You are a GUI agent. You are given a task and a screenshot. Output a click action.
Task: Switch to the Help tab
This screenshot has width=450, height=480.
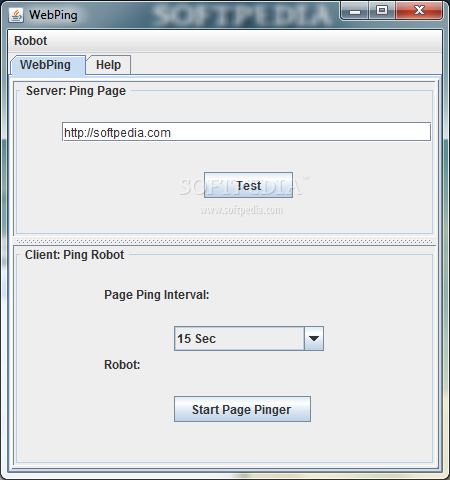108,65
